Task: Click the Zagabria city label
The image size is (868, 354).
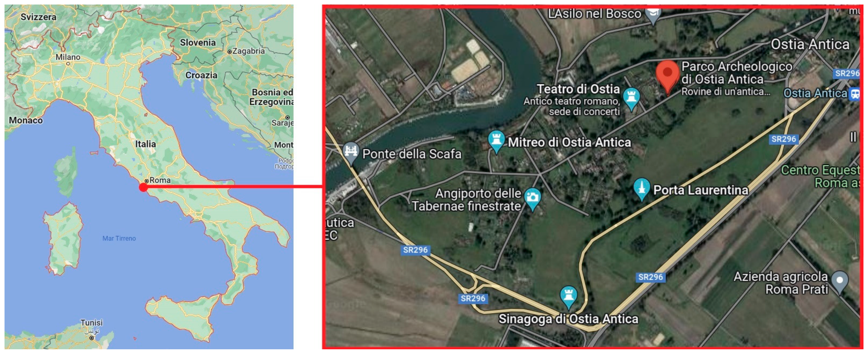Action: click(248, 51)
